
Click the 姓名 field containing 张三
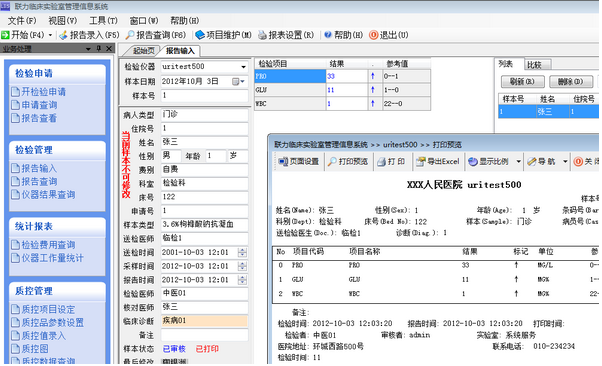pos(204,142)
